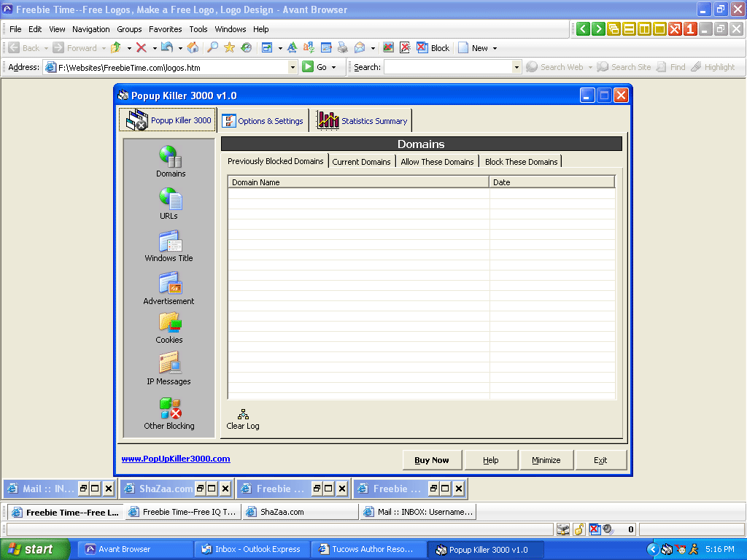The image size is (747, 560).
Task: Click the History icon in browser toolbar
Action: point(247,47)
